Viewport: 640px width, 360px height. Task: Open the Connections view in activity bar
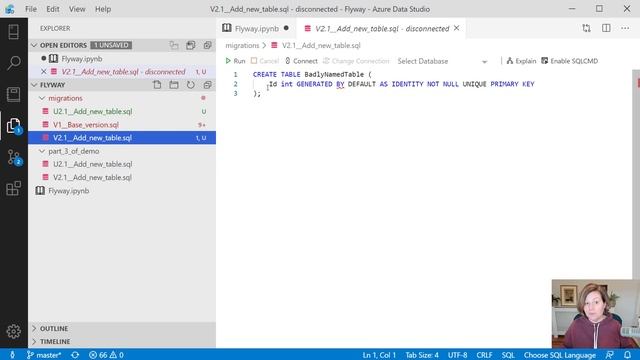13,31
